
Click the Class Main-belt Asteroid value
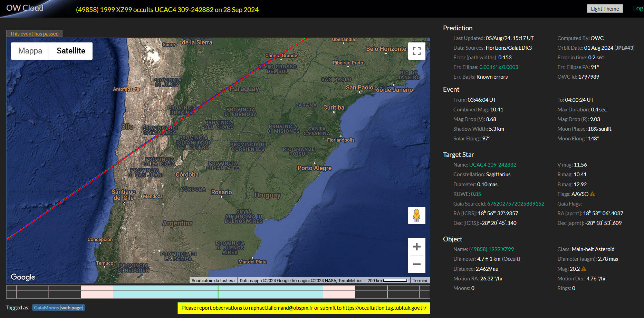593,249
